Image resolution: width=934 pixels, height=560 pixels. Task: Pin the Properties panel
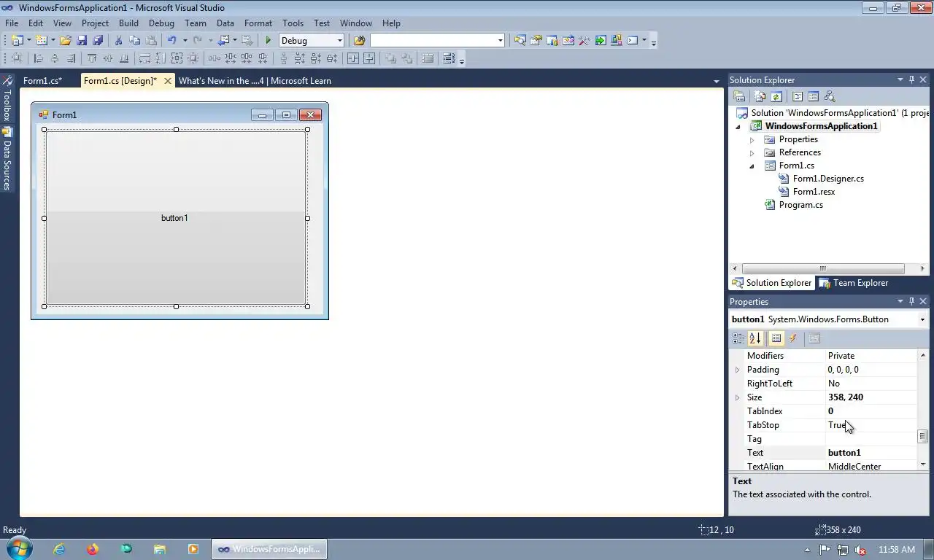pyautogui.click(x=911, y=301)
